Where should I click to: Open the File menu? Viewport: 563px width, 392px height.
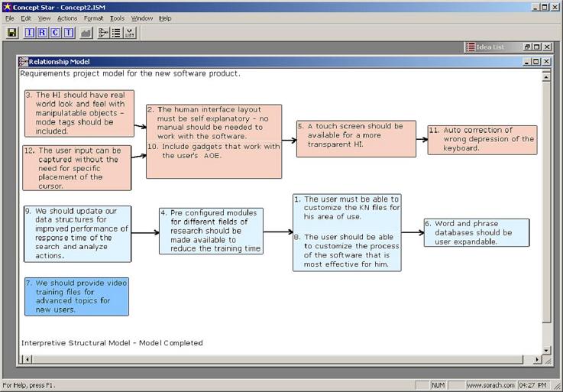(10, 18)
